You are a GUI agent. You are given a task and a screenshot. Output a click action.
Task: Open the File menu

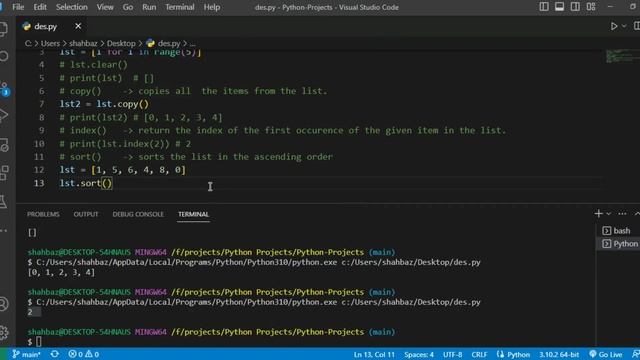click(18, 7)
